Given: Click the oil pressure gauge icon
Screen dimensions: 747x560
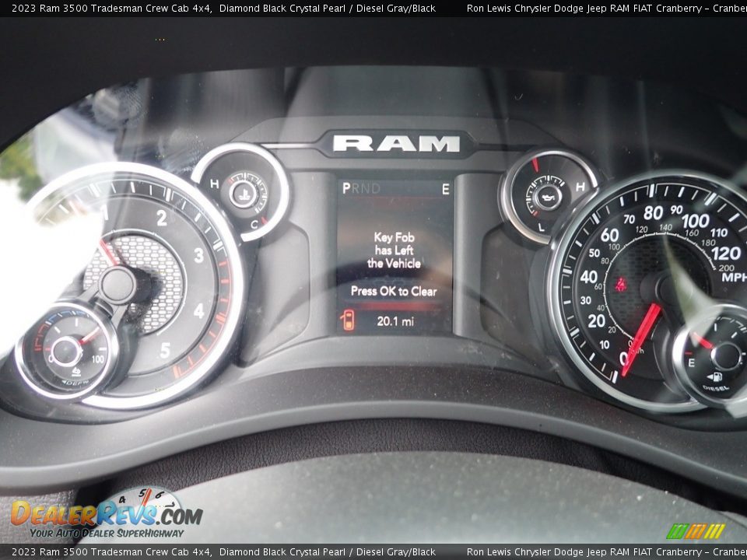Looking at the screenshot, I should point(547,195).
